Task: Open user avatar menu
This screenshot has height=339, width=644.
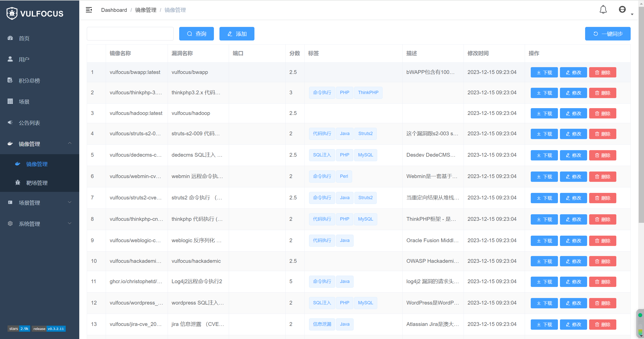Action: 622,10
